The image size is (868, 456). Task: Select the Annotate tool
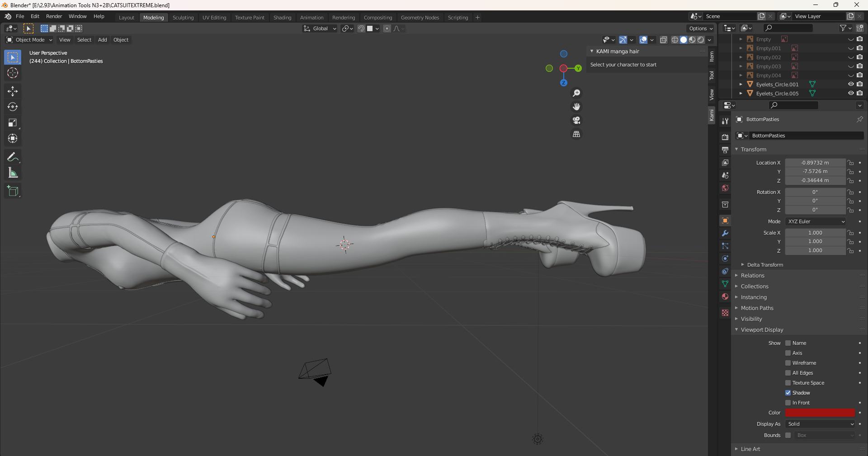click(x=13, y=157)
